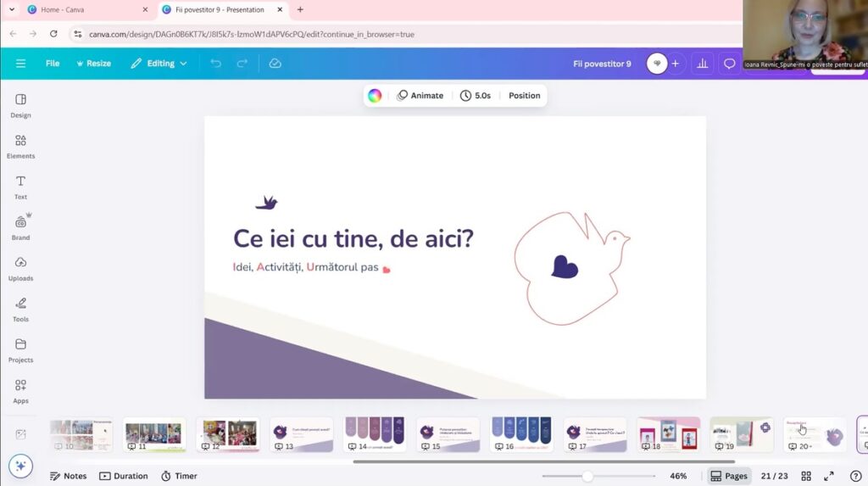The width and height of the screenshot is (868, 486).
Task: Click the Undo arrow
Action: [216, 63]
